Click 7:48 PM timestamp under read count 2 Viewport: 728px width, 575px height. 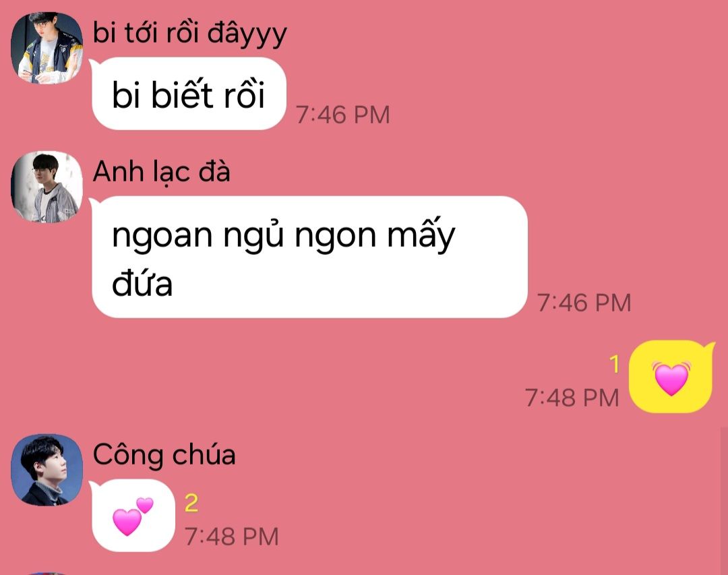point(232,537)
